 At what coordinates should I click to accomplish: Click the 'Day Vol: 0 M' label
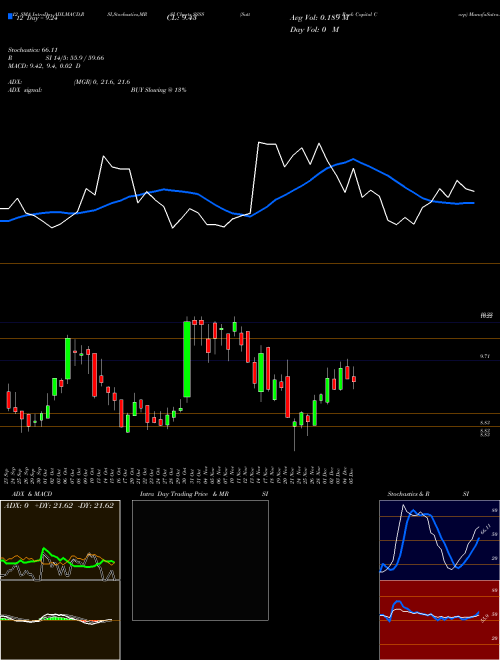314,29
